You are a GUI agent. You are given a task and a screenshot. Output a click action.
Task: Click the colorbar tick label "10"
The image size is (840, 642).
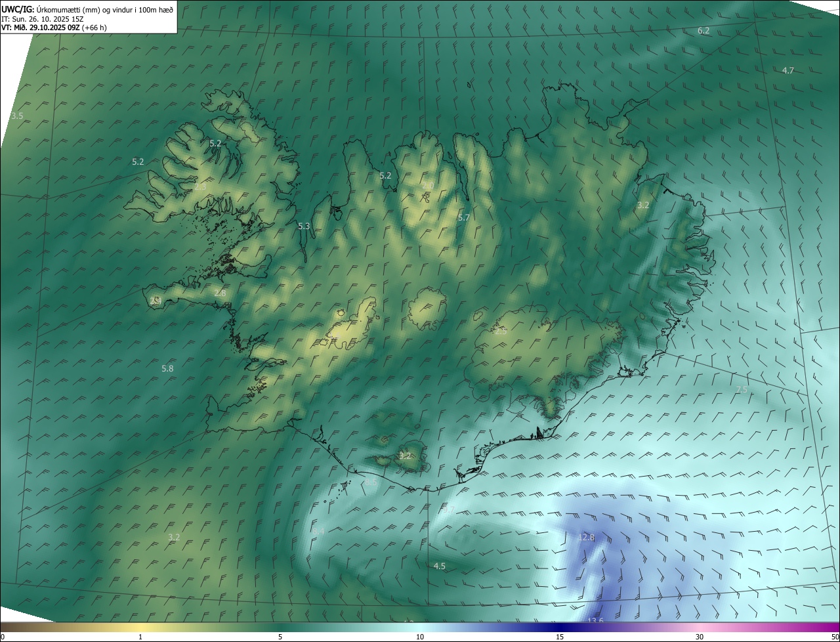click(420, 637)
